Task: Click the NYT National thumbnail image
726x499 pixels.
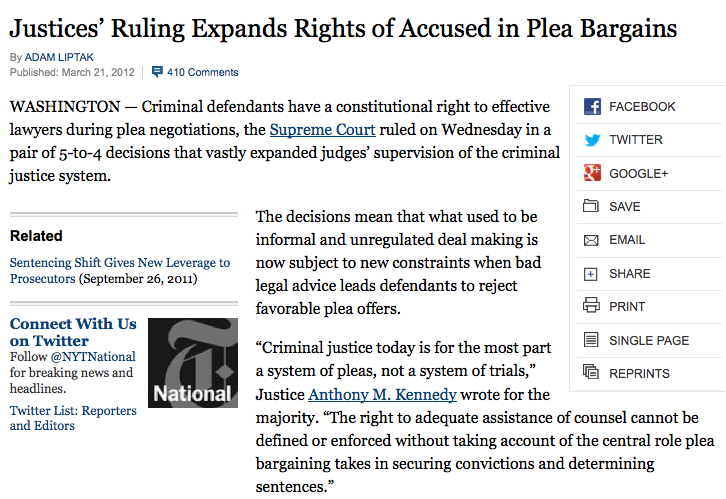Action: [x=193, y=363]
